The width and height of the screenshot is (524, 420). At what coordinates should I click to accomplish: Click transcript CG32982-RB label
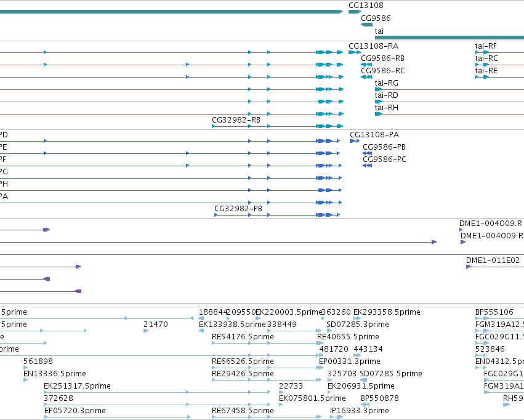(236, 119)
